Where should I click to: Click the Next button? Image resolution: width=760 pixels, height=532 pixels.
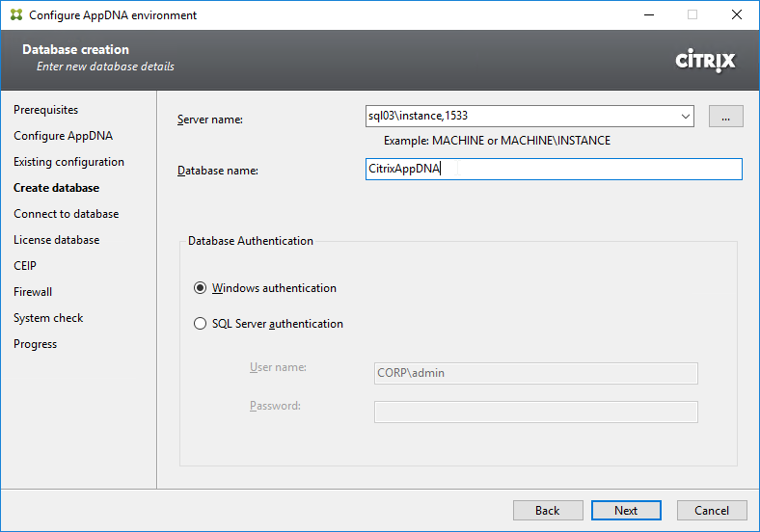pyautogui.click(x=626, y=510)
